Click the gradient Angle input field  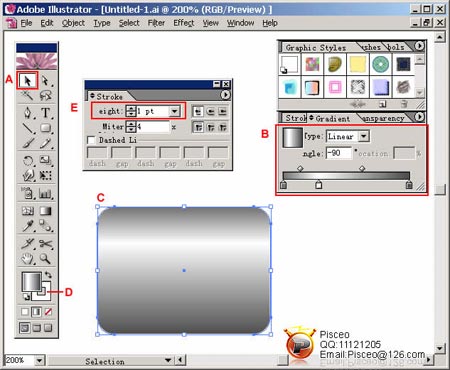click(x=339, y=153)
